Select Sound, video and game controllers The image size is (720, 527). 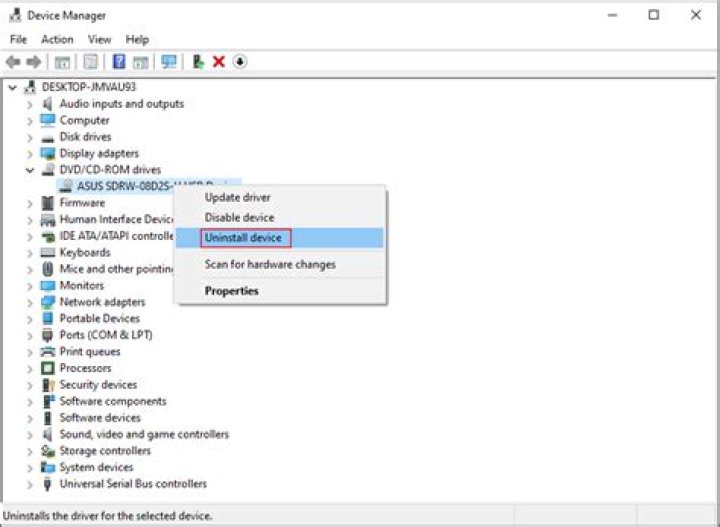(144, 434)
